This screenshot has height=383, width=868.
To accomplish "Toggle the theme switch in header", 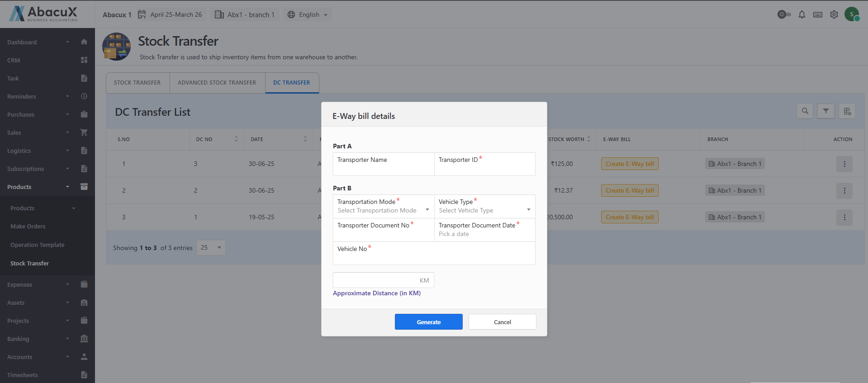I will click(x=784, y=14).
